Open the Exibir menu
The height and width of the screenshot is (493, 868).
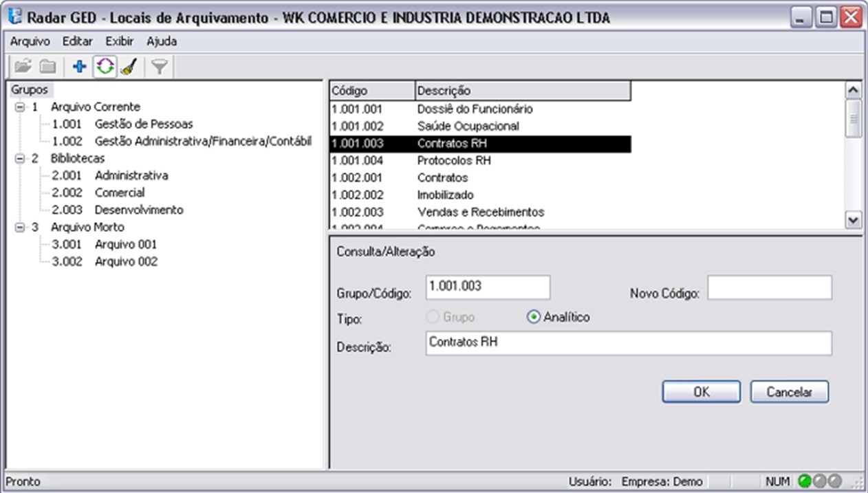(x=119, y=41)
